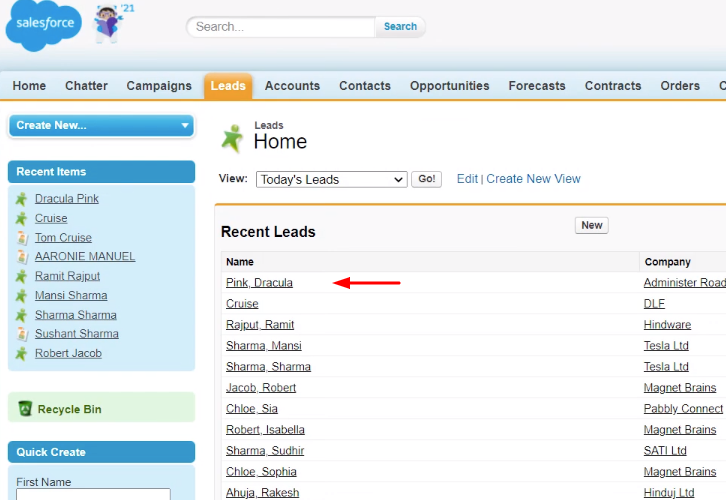The width and height of the screenshot is (726, 500).
Task: Open lead Chloe, Sophia
Action: 261,472
